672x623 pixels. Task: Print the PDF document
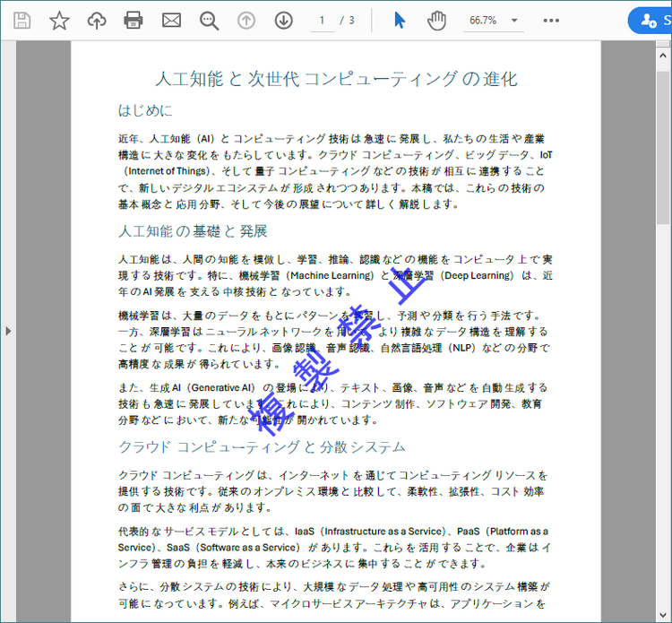coord(134,20)
